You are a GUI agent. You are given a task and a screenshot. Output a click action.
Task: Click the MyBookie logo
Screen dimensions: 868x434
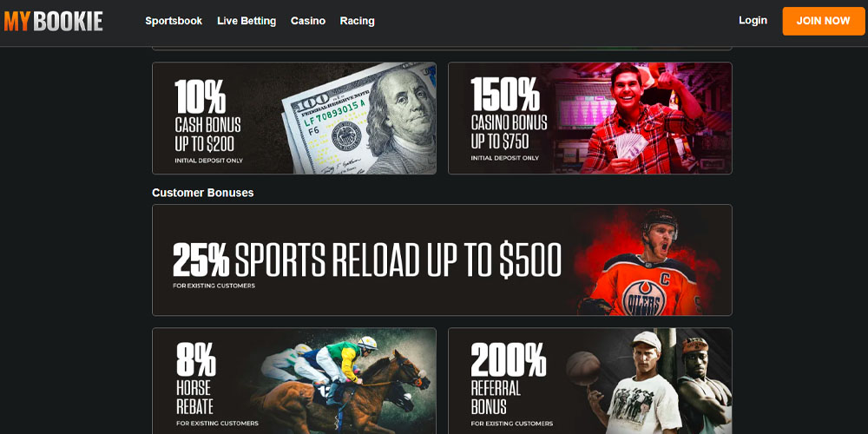pyautogui.click(x=53, y=21)
